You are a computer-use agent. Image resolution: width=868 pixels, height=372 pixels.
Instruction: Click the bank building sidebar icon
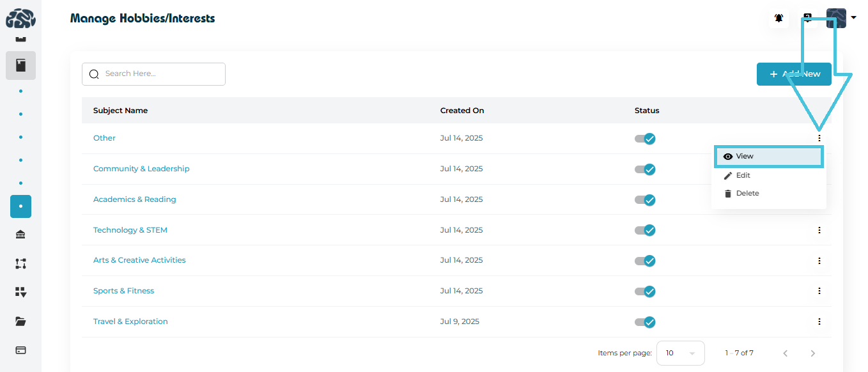(20, 235)
